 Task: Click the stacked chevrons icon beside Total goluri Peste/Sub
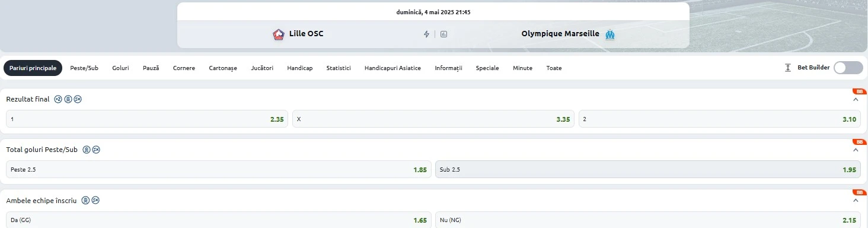click(x=87, y=150)
